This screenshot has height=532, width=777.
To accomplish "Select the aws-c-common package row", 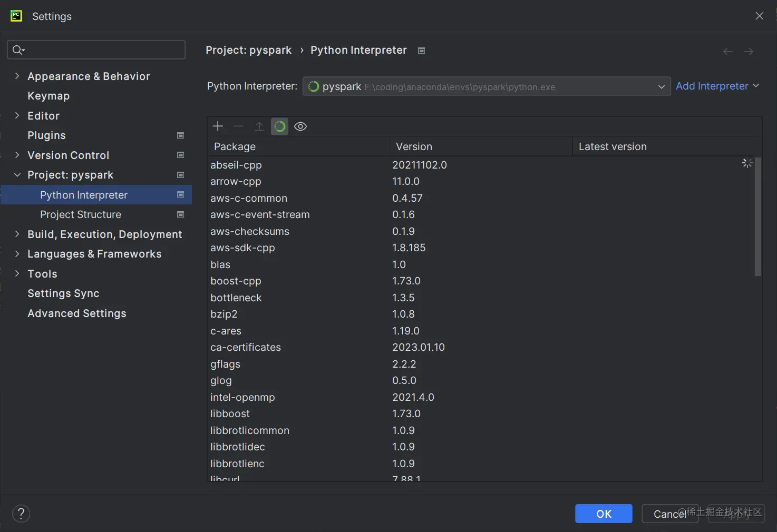I will (x=481, y=198).
